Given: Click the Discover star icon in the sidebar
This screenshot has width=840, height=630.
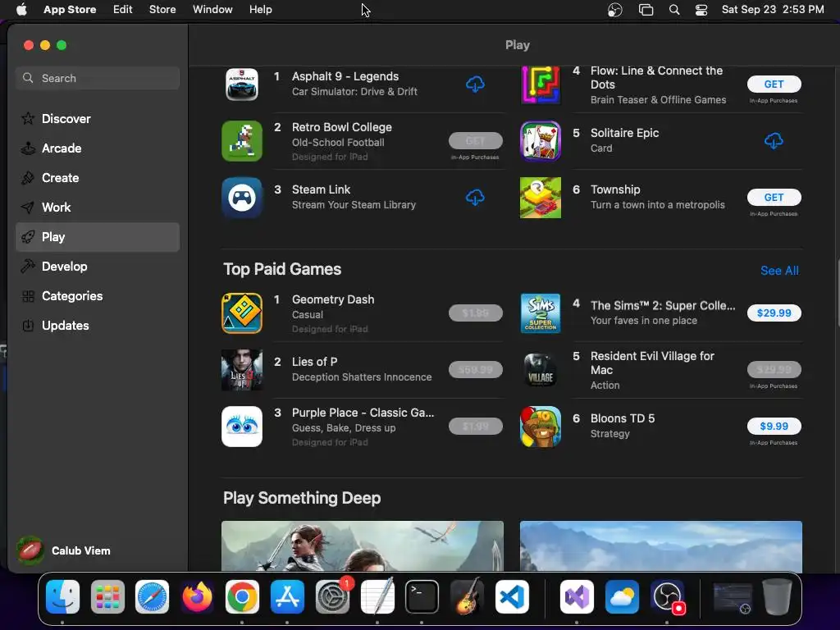Looking at the screenshot, I should point(28,118).
